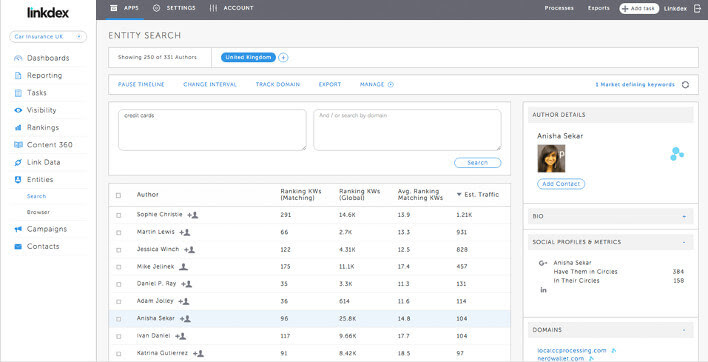Viewport: 708px width, 362px height.
Task: Open the Apps tab
Action: pyautogui.click(x=125, y=8)
